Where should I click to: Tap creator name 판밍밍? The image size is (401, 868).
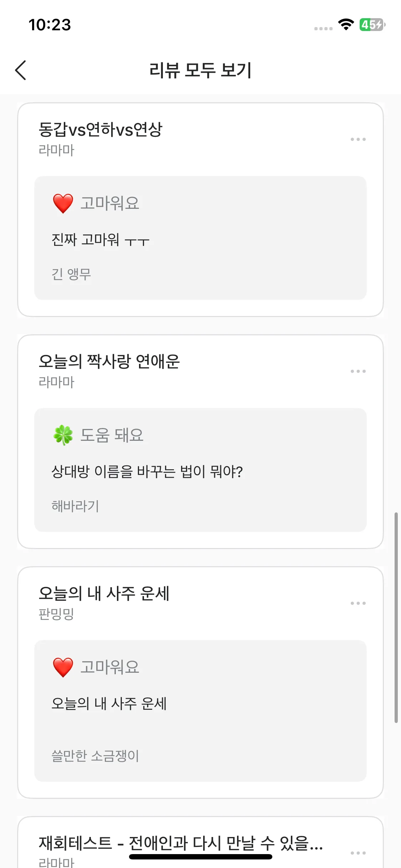[x=56, y=614]
